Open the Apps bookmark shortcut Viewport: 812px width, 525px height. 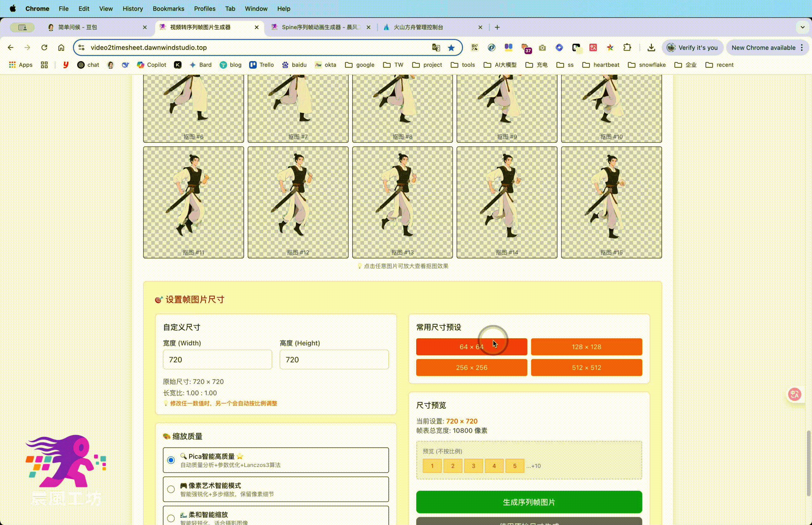pos(21,65)
